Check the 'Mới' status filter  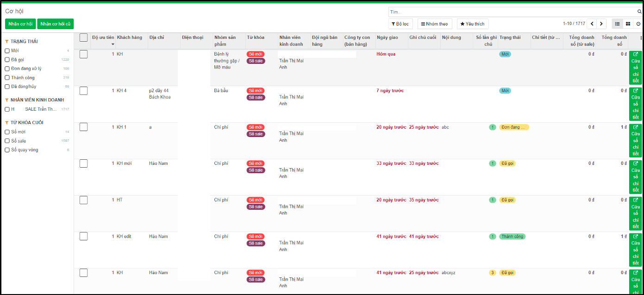(7, 50)
